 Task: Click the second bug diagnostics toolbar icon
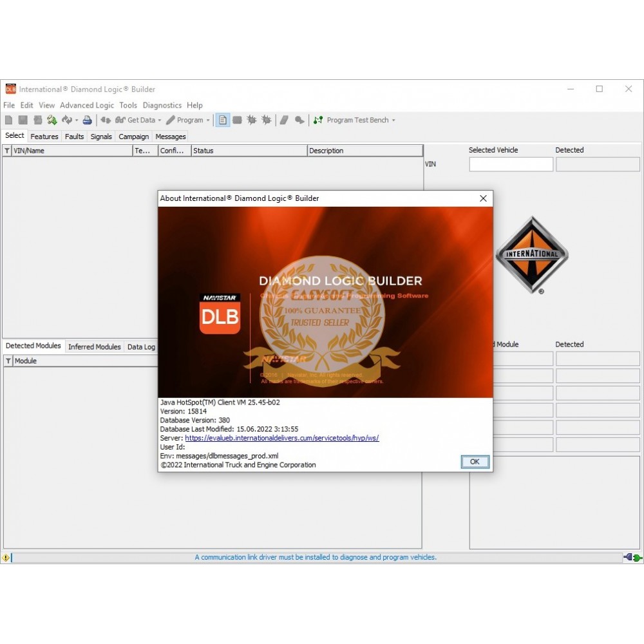[x=267, y=120]
